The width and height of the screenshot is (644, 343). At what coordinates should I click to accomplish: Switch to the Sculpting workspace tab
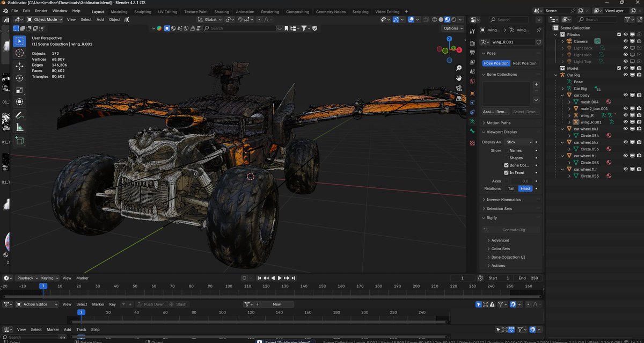pos(142,11)
